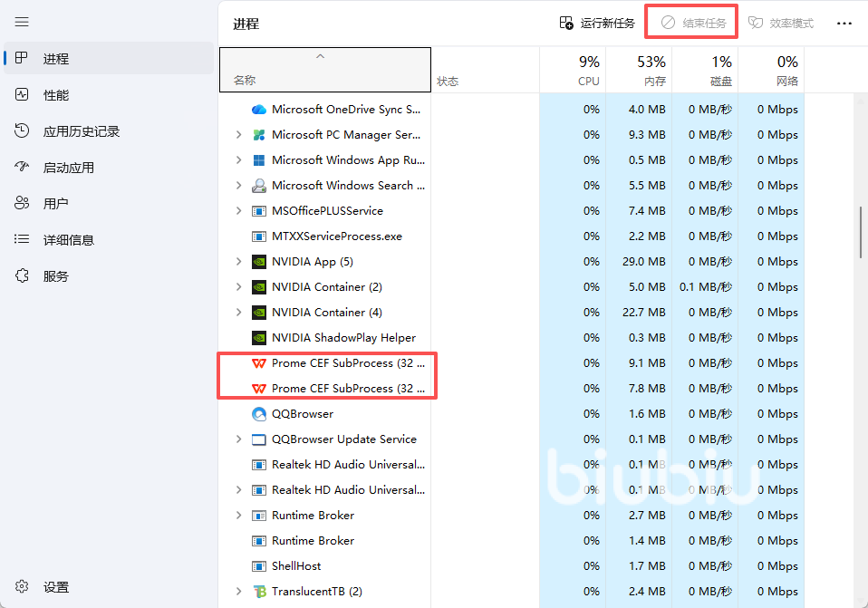
Task: Click the QQBrowser process icon
Action: (x=259, y=414)
